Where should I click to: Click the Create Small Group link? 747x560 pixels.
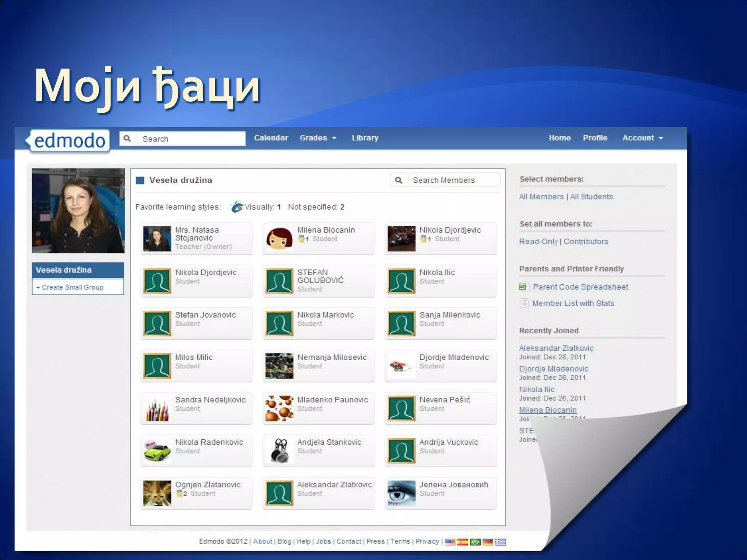70,287
